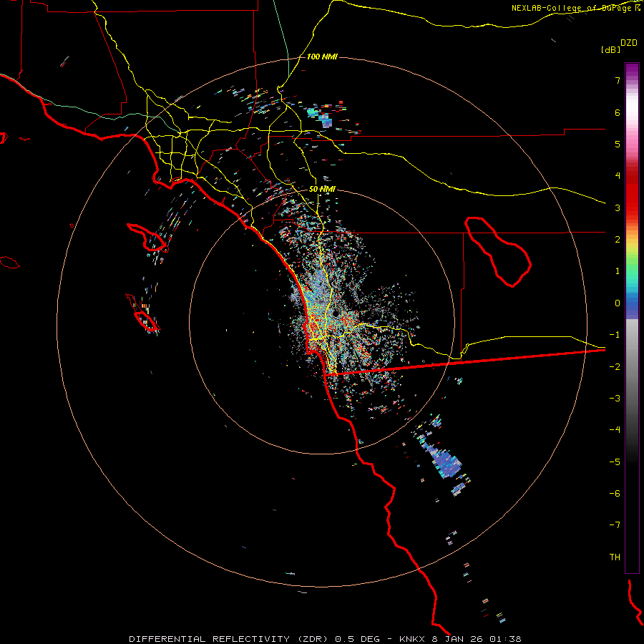Select the 5 dB scale label
This screenshot has height=644, width=644.
click(618, 144)
